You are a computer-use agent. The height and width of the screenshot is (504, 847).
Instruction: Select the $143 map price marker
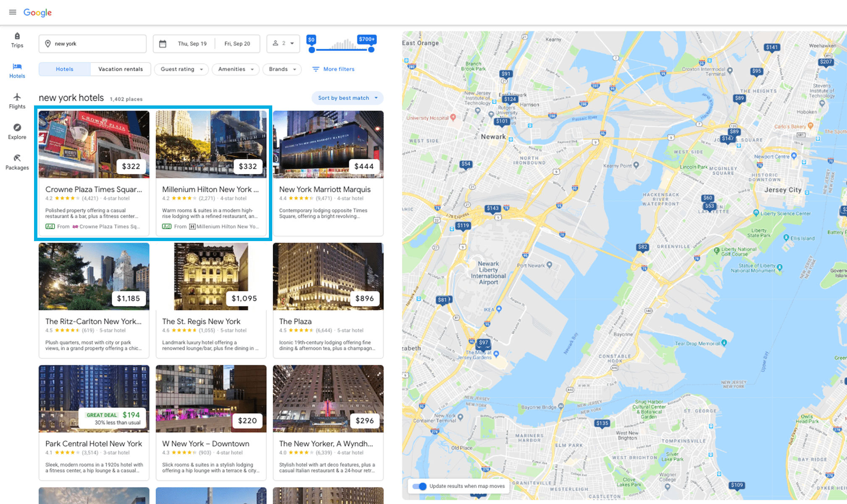pos(492,208)
